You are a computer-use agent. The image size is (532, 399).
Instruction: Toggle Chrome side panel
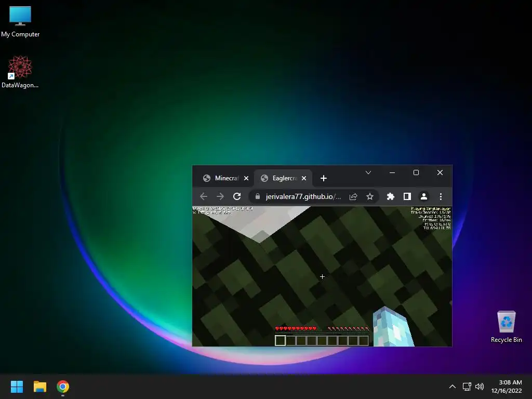point(407,196)
